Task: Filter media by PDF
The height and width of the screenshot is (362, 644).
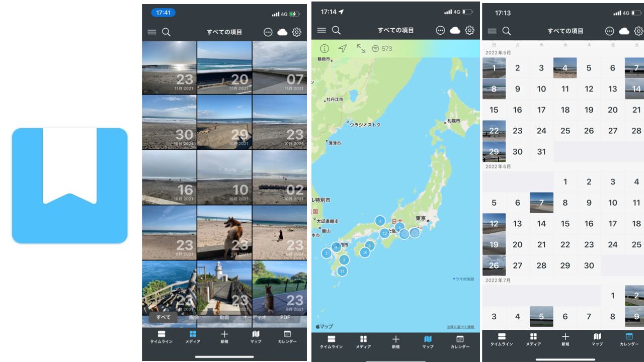Action: tap(285, 317)
